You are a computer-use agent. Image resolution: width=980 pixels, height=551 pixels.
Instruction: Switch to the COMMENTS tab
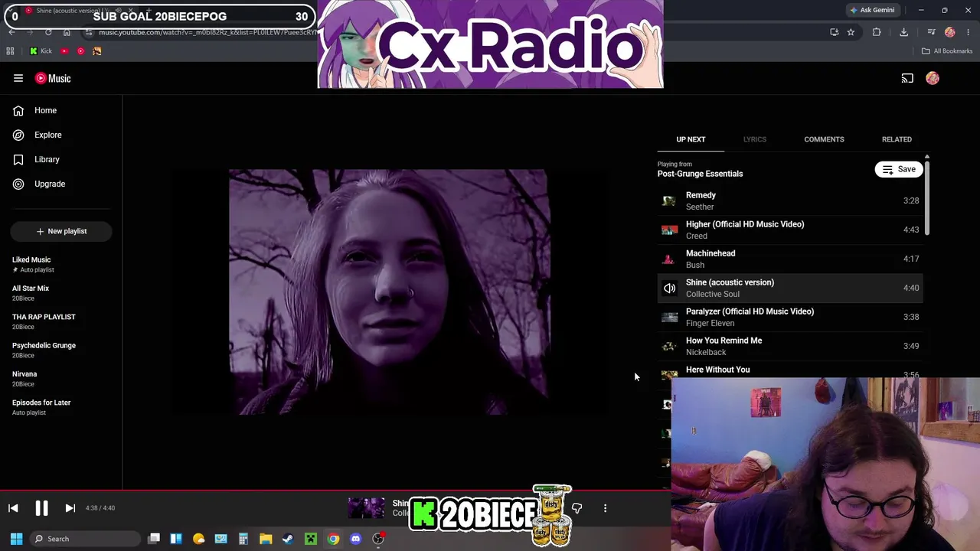pos(824,139)
